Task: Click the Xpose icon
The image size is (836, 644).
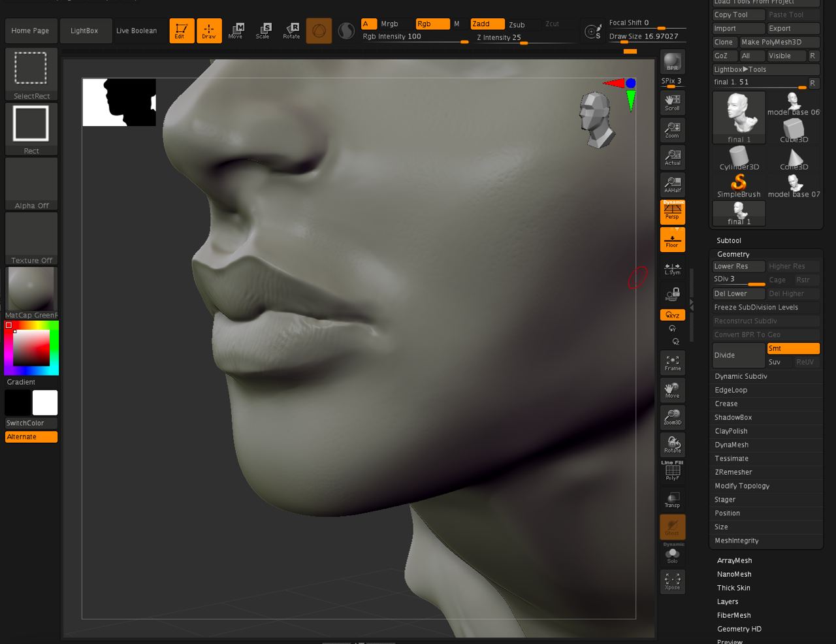Action: [x=672, y=581]
